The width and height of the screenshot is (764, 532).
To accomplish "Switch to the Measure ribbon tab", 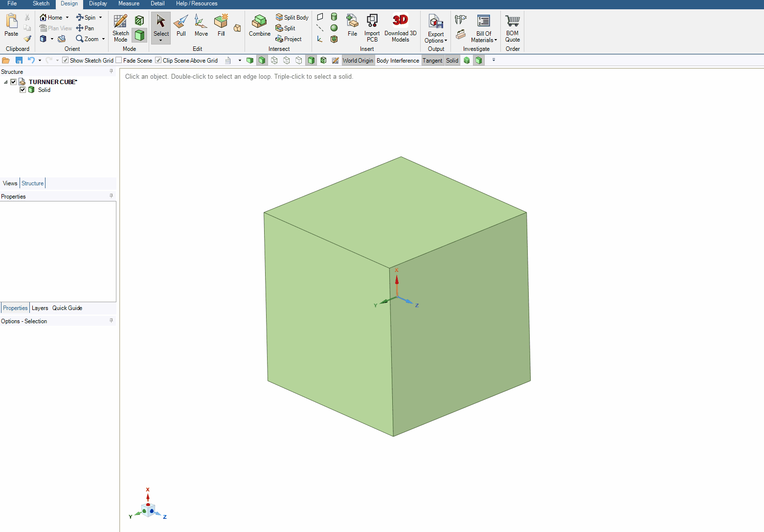I will point(129,3).
